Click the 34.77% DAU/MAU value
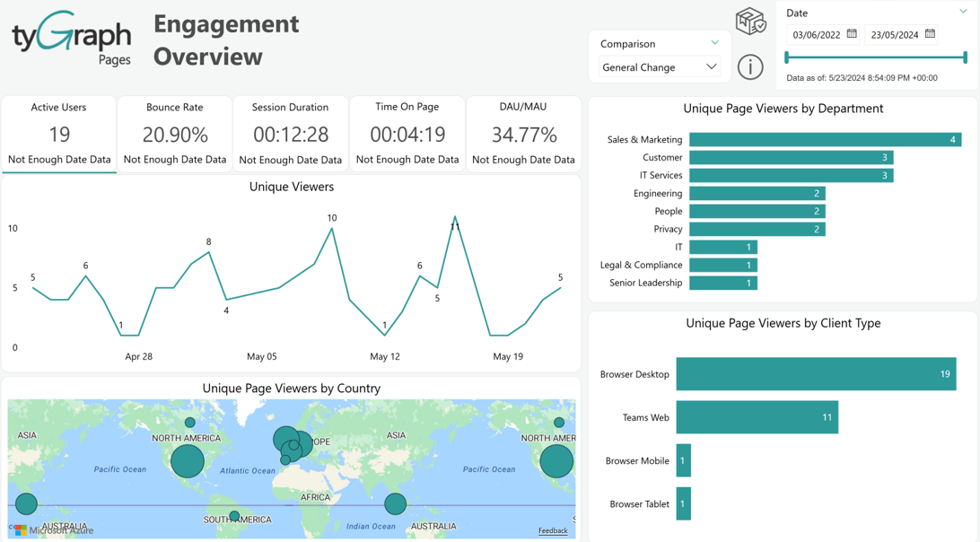The width and height of the screenshot is (980, 542). pyautogui.click(x=524, y=135)
